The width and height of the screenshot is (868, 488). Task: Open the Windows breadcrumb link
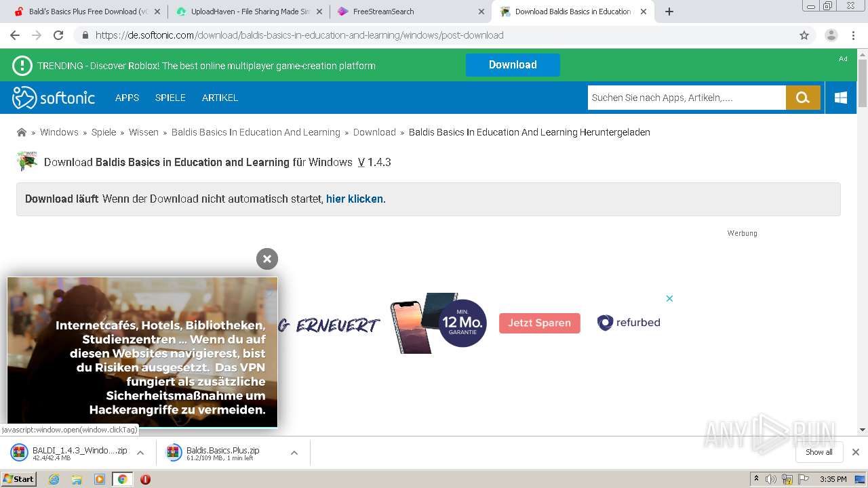(59, 132)
